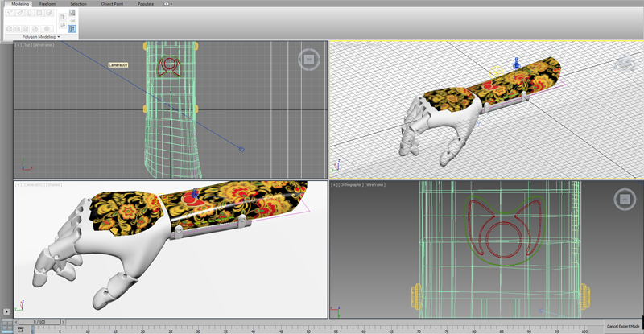
Task: Select Element sub-object level icon
Action: point(49,13)
